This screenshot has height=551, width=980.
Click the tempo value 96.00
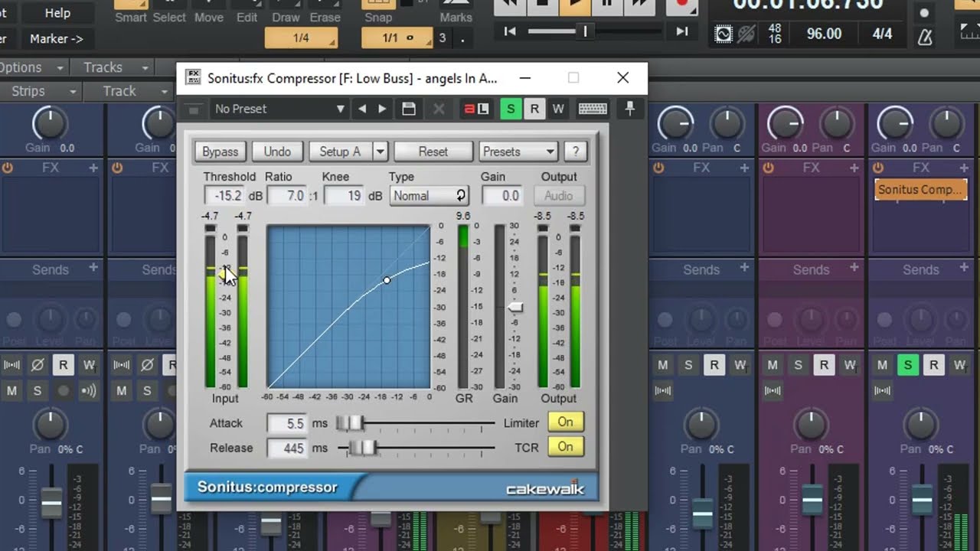[x=824, y=34]
